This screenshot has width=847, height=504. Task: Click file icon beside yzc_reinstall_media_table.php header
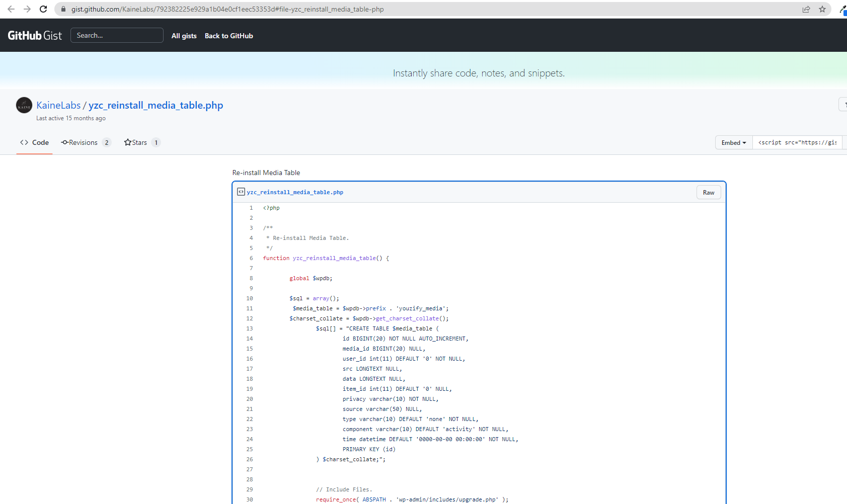[241, 192]
